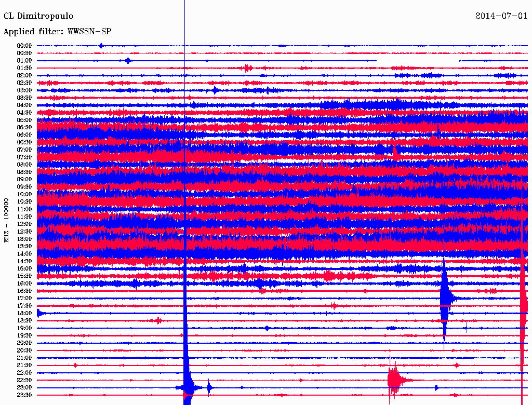Click the '20:30' time label
Image resolution: width=532 pixels, height=405 pixels.
(x=24, y=350)
